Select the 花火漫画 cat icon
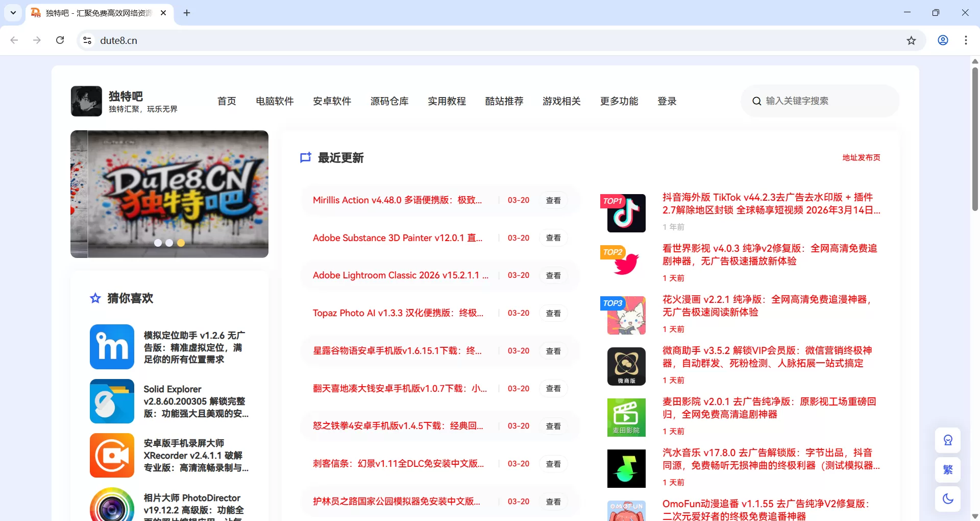This screenshot has height=521, width=980. [626, 315]
